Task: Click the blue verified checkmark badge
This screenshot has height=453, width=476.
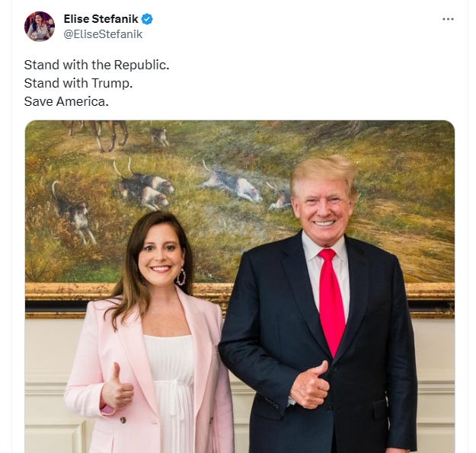Action: [x=147, y=19]
